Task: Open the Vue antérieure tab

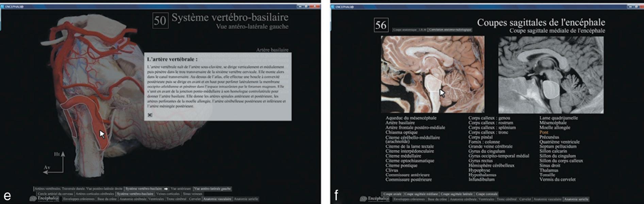Action: (181, 189)
